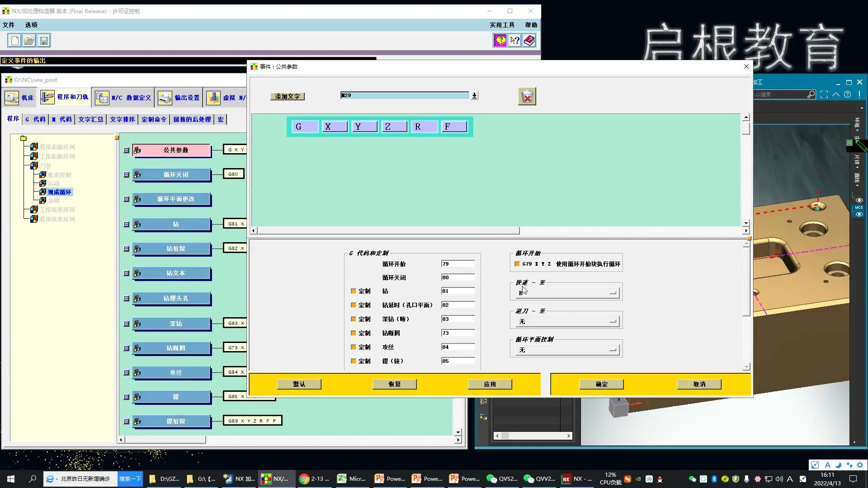868x488 pixels.
Task: Toggle the 定制 checkbox for 攻丝
Action: click(x=354, y=347)
